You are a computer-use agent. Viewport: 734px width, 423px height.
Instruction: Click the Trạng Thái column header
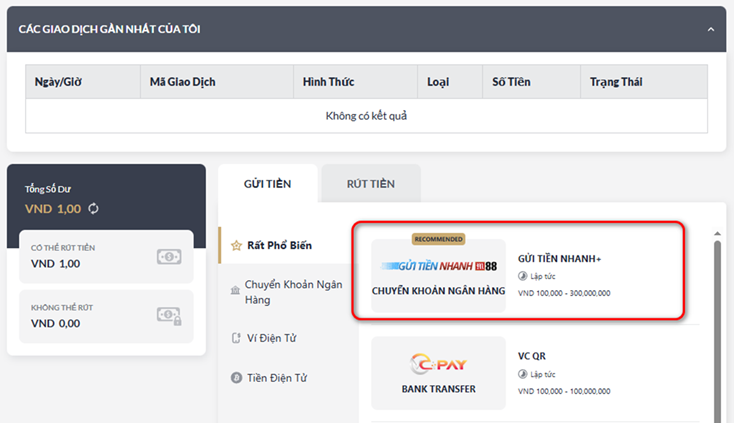pyautogui.click(x=616, y=82)
